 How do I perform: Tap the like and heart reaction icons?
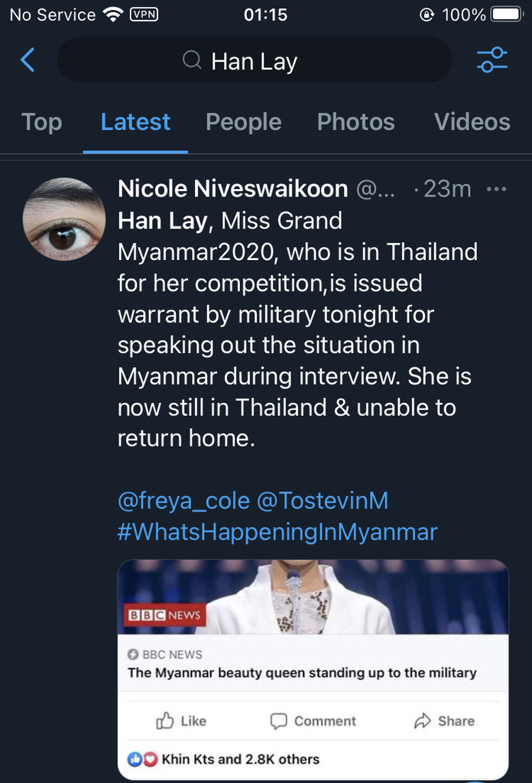coord(142,759)
